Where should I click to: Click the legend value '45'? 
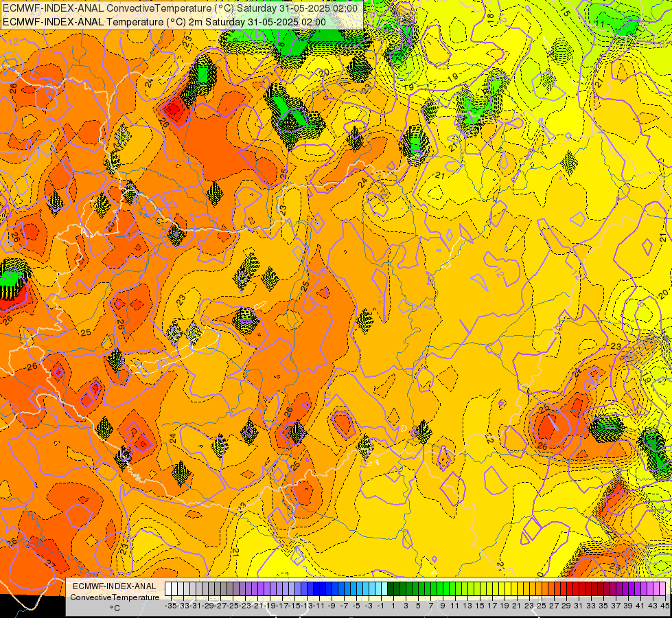click(664, 606)
